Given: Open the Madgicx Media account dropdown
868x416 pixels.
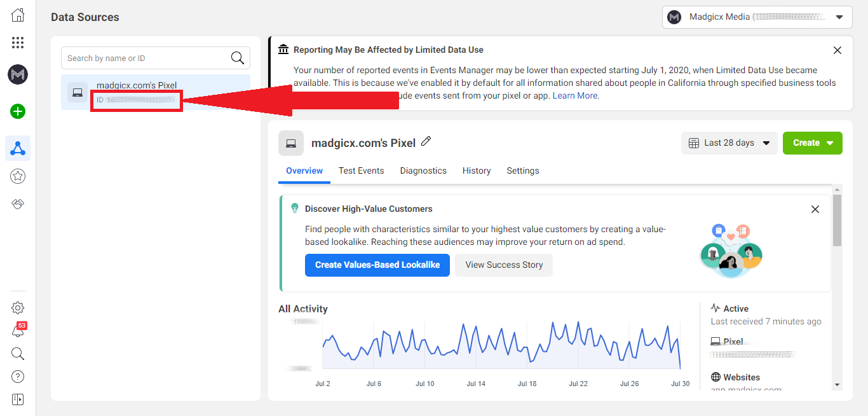Looking at the screenshot, I should click(757, 17).
